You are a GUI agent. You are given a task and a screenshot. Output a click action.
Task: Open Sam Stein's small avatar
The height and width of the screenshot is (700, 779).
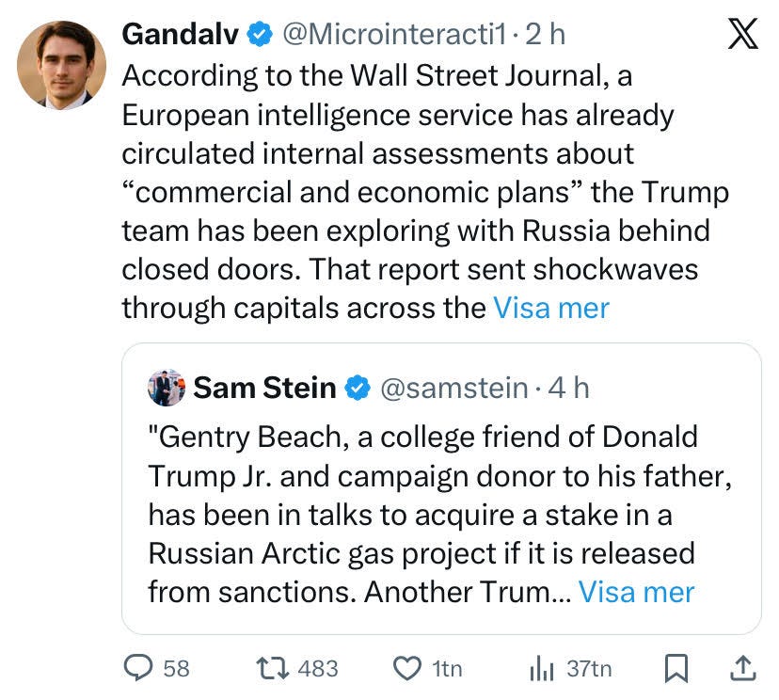167,388
